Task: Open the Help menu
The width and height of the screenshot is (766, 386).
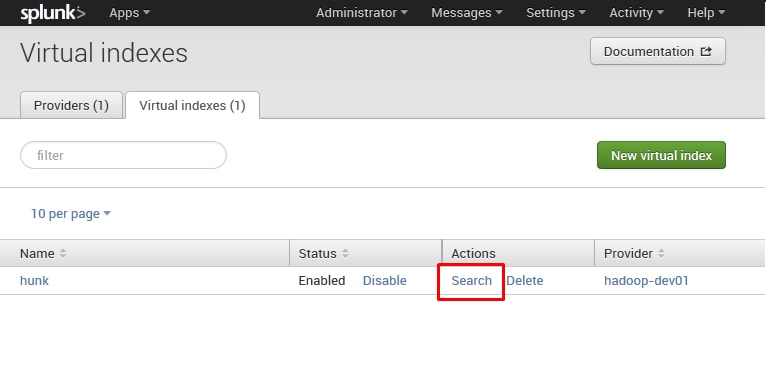Action: (706, 13)
